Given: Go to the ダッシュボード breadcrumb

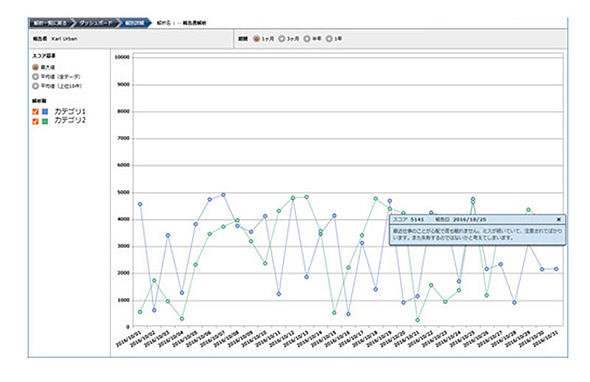Looking at the screenshot, I should pos(95,23).
